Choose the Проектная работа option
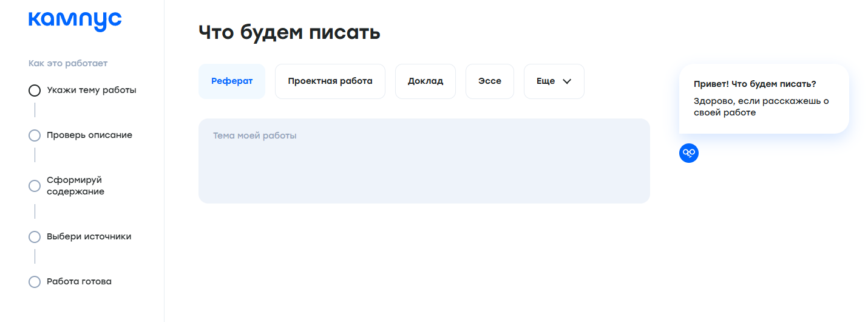Screen dimensions: 868x322 (330, 81)
